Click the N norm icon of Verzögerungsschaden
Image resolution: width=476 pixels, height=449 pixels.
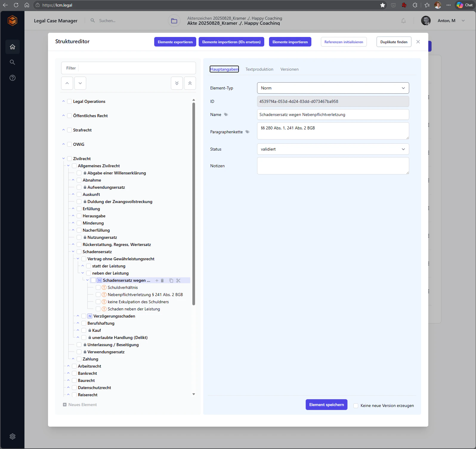[x=90, y=316]
